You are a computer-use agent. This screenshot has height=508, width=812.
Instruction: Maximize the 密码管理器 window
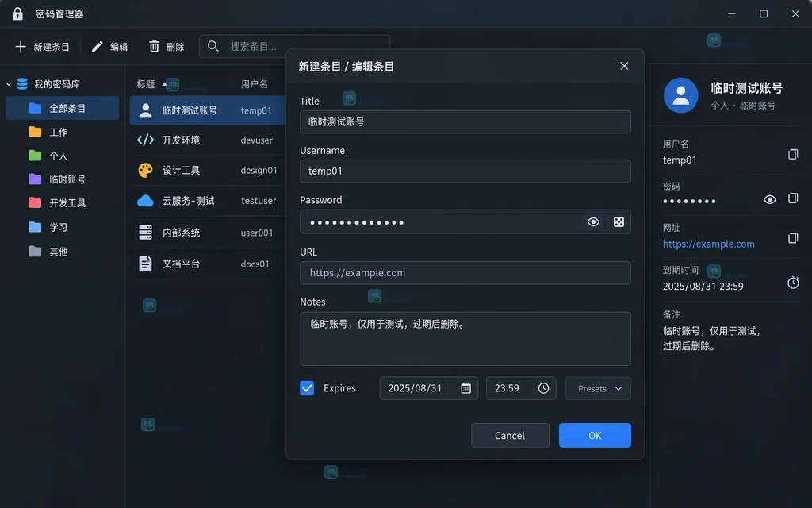pyautogui.click(x=764, y=14)
